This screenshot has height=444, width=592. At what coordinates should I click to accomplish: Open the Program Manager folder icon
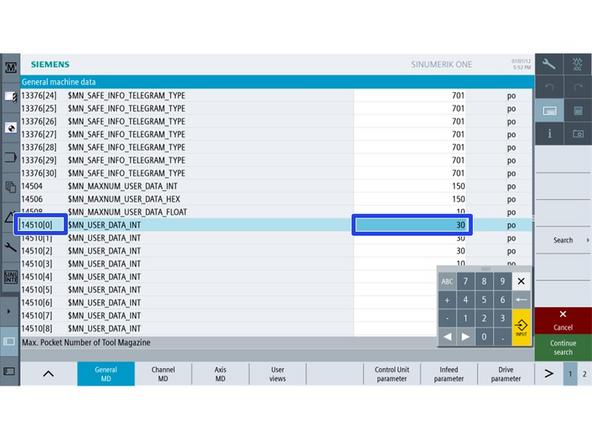pos(11,157)
